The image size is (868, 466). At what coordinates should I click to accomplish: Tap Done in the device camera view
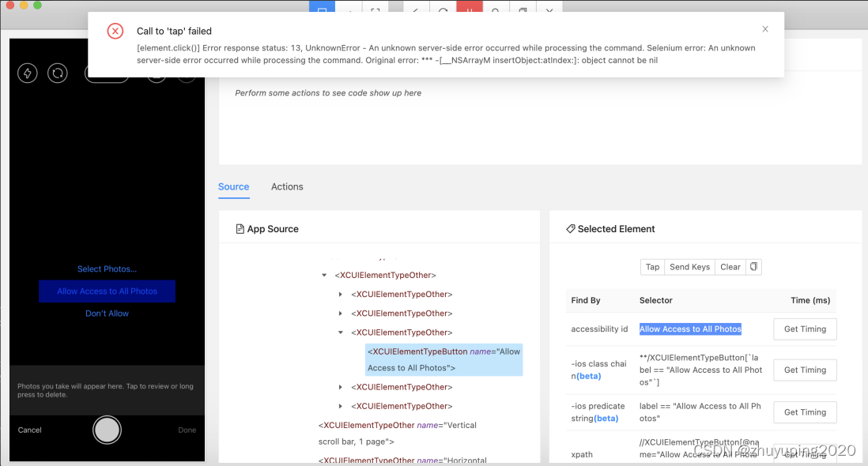(x=187, y=430)
